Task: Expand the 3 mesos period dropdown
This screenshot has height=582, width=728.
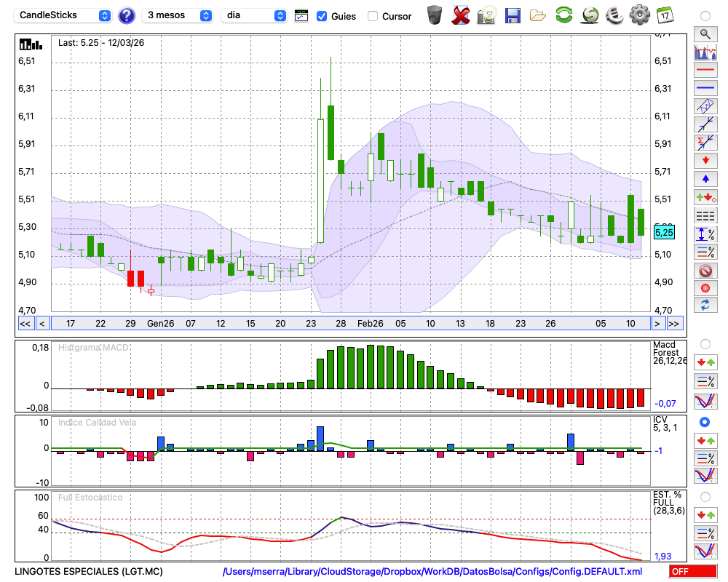Action: [179, 15]
